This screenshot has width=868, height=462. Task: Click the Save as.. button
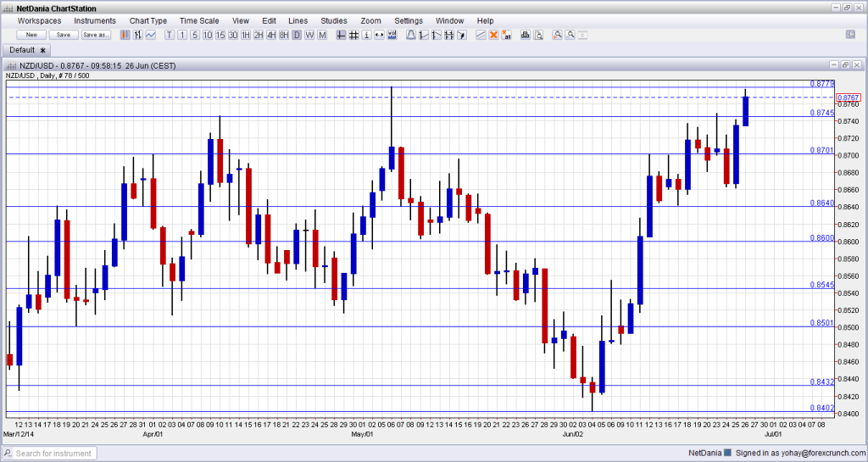(96, 35)
